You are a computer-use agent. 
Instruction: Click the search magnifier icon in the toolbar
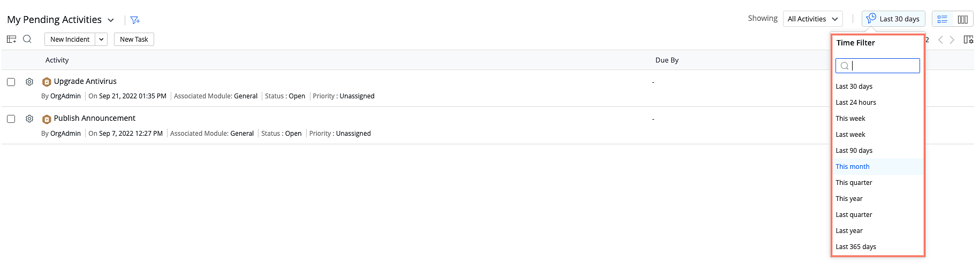coord(27,39)
